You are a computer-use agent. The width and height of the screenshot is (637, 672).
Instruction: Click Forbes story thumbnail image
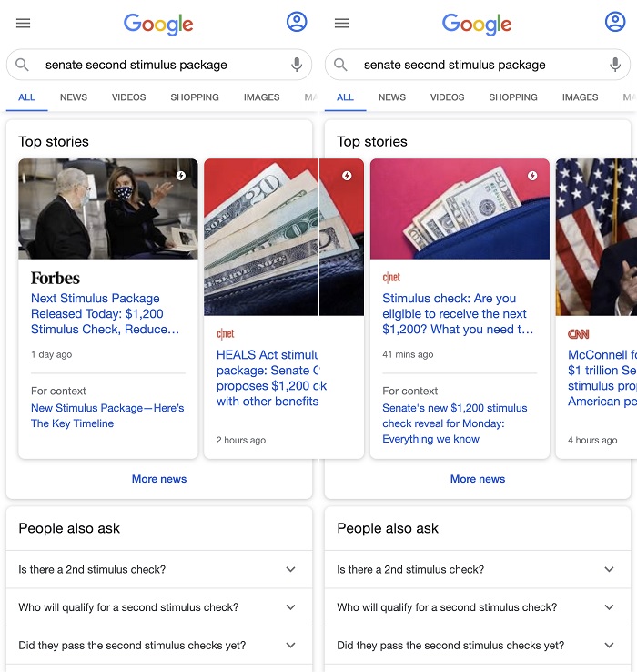click(107, 209)
